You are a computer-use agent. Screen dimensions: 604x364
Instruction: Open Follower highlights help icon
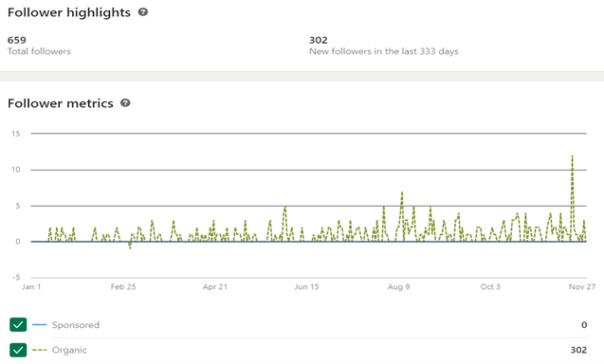point(143,12)
